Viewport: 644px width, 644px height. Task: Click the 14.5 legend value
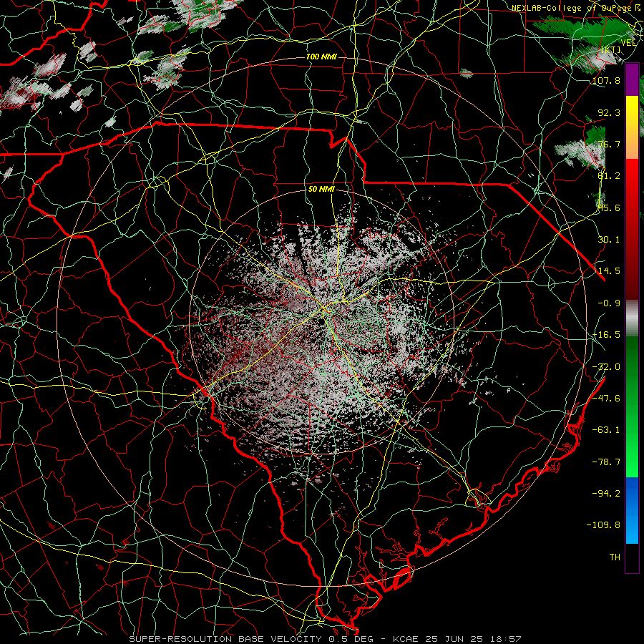point(609,271)
